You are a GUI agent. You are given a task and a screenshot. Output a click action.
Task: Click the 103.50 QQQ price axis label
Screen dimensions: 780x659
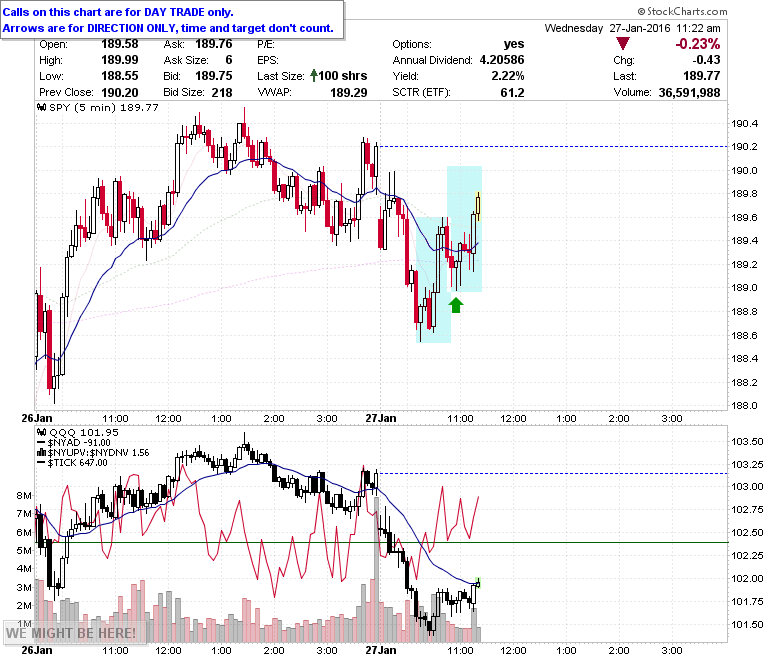pyautogui.click(x=747, y=441)
